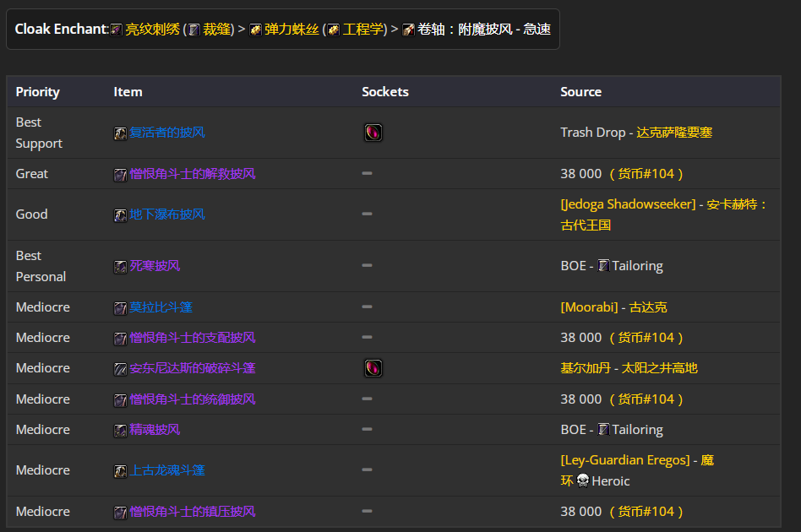Open the 死寒披风 item link

155,266
